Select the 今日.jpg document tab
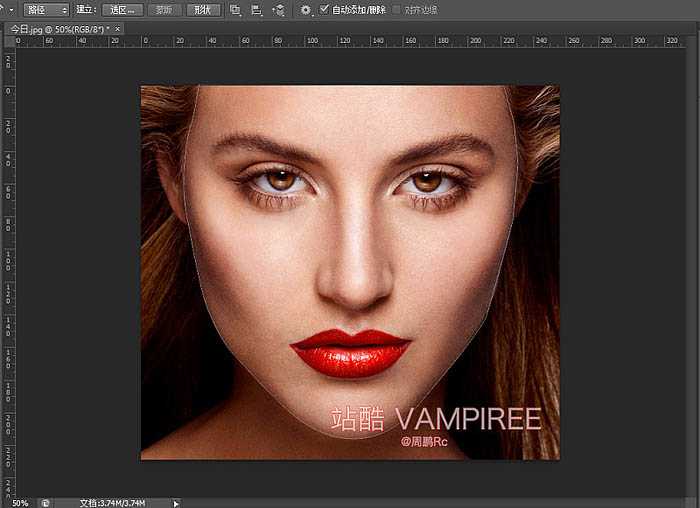This screenshot has width=700, height=508. click(58, 29)
